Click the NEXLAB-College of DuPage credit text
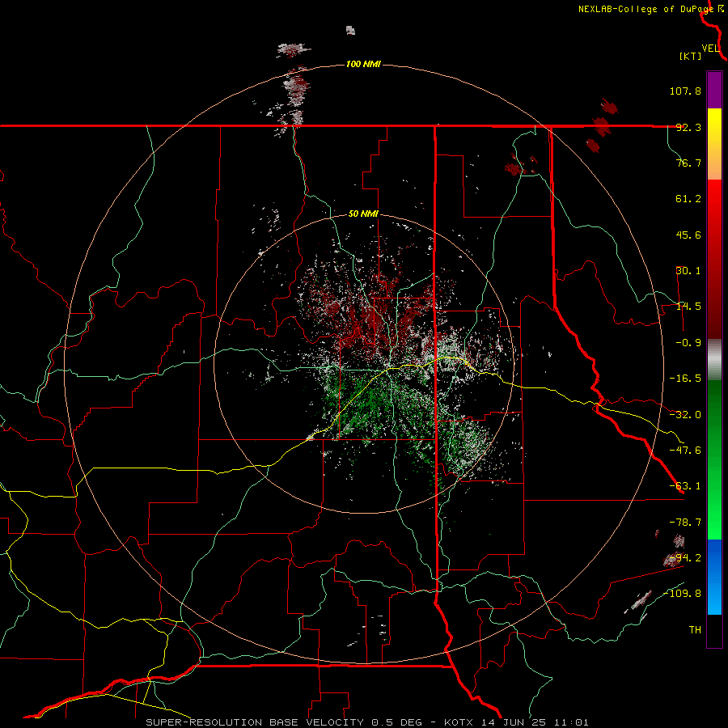 (645, 9)
